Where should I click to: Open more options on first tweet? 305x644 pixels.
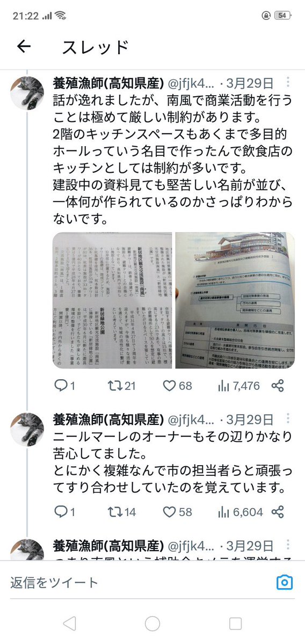(x=288, y=83)
